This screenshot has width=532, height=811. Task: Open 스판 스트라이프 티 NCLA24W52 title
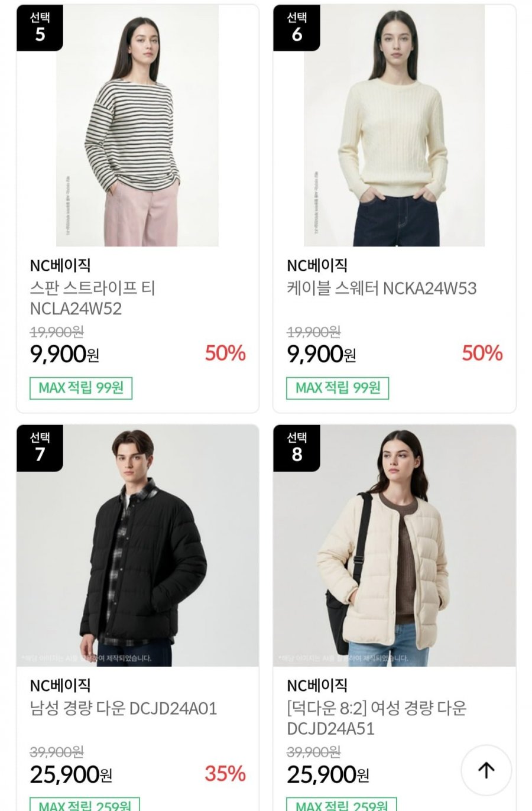tap(92, 299)
